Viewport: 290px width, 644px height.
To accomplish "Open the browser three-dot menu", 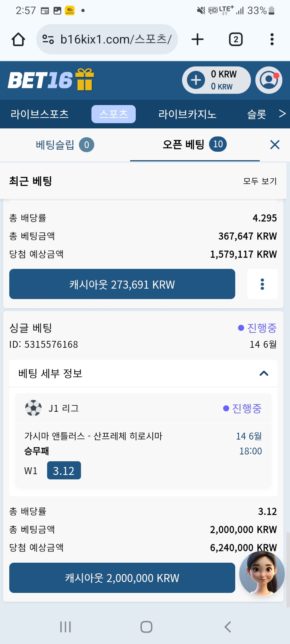I will (272, 39).
